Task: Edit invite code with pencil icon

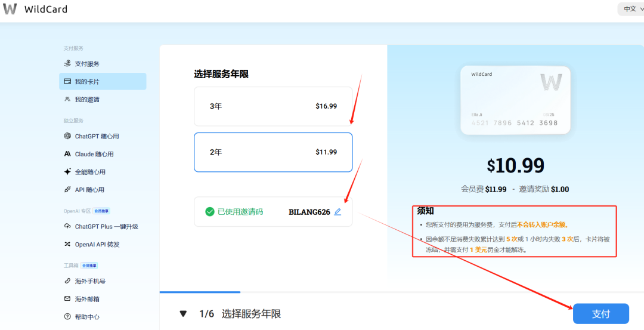Action: pyautogui.click(x=338, y=212)
